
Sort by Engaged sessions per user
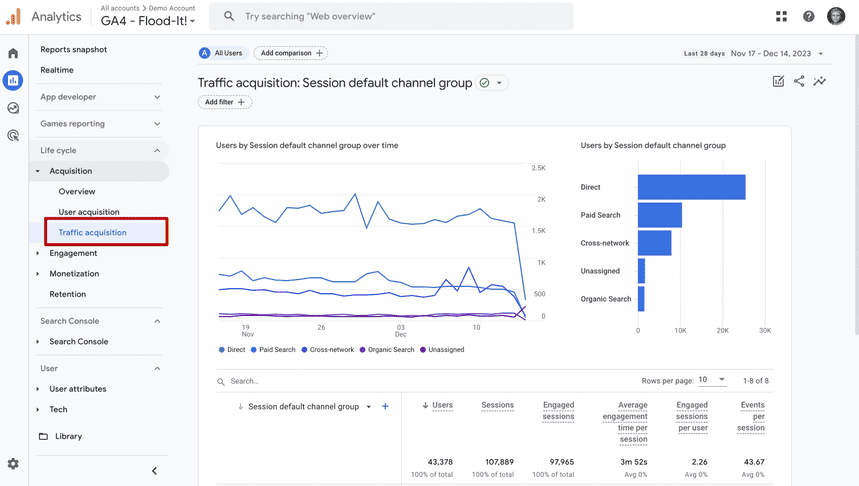692,416
